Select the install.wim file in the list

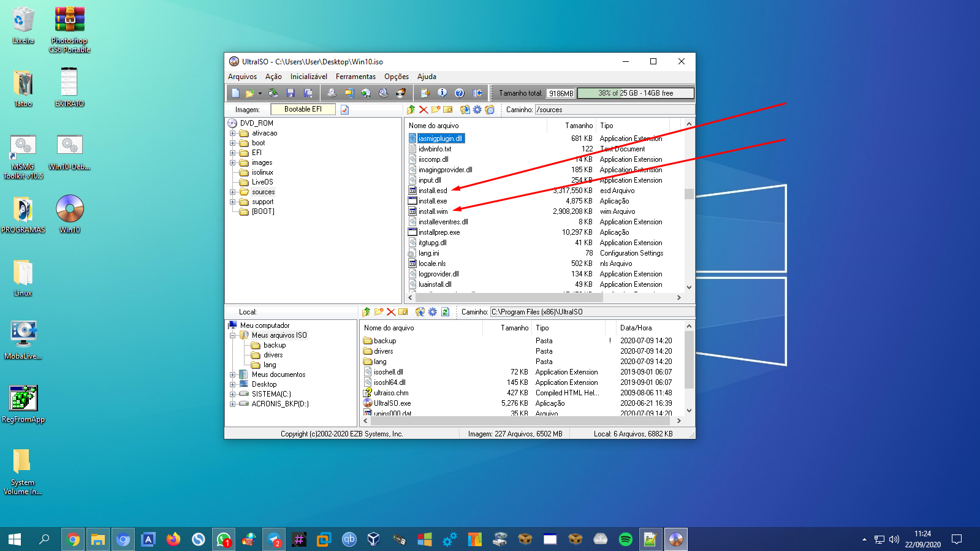(433, 211)
